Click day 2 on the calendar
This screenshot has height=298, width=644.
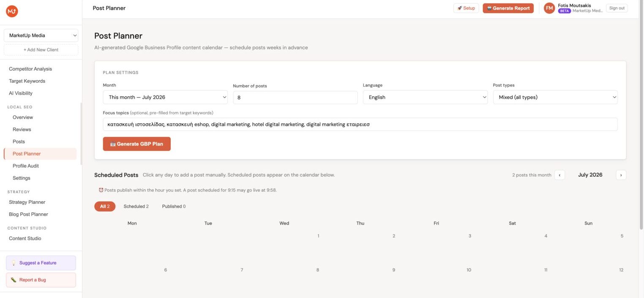click(x=394, y=236)
